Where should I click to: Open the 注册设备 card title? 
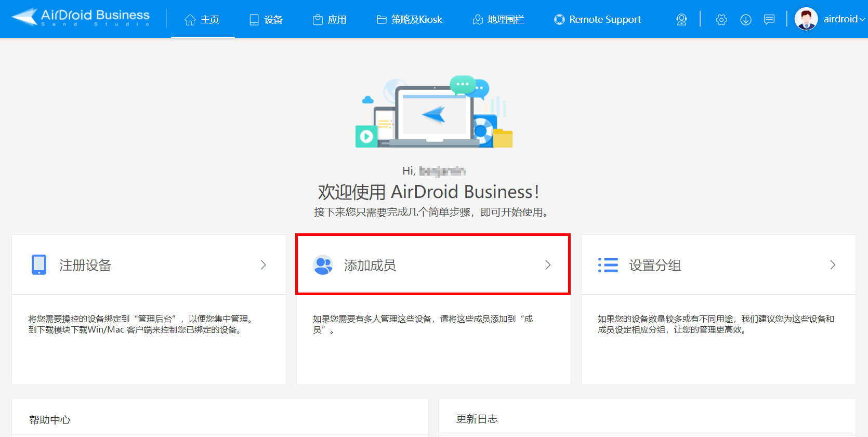[x=85, y=266]
